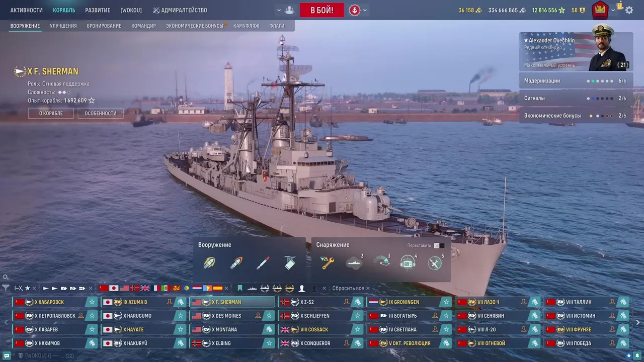The image size is (644, 362).
Task: Open the chat icon at bottom left
Action: coord(7,355)
